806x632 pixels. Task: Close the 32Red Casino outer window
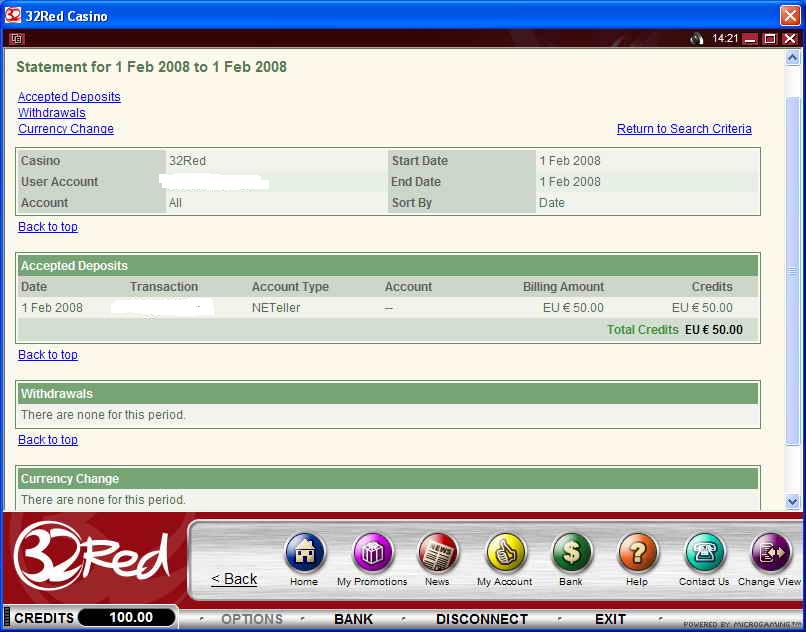790,15
